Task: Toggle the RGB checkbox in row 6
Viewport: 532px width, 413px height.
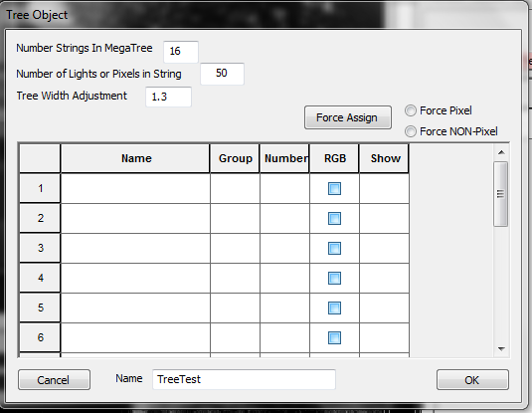Action: 334,338
